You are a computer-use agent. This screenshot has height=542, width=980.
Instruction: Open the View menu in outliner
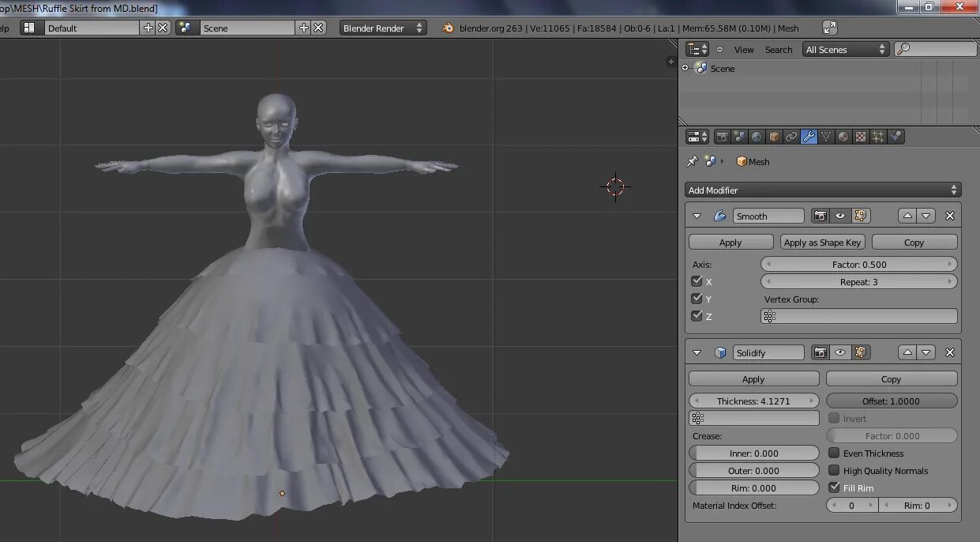tap(744, 49)
